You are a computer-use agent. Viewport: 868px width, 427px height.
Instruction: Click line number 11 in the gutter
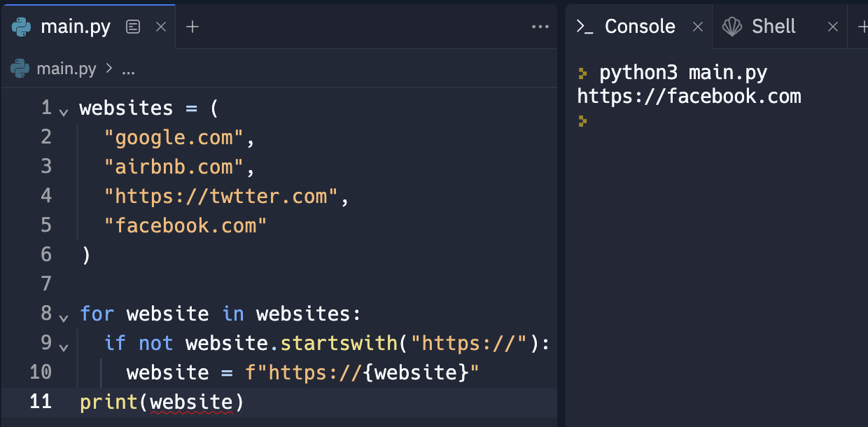(40, 402)
